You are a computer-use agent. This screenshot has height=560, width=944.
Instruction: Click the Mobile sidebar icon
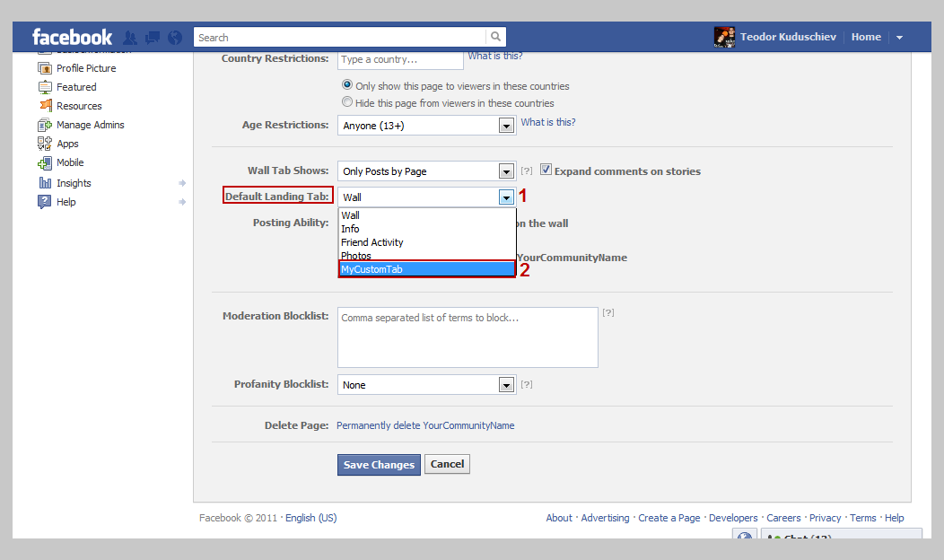[x=45, y=162]
